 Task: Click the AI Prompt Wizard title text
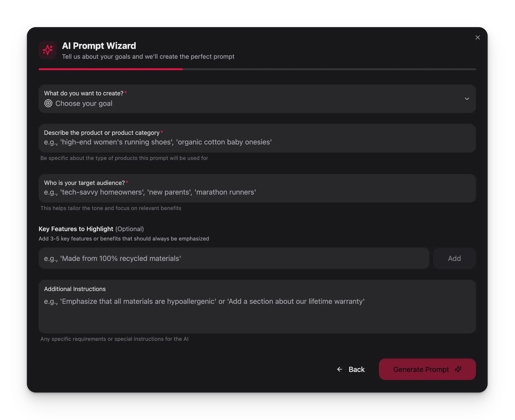[99, 46]
